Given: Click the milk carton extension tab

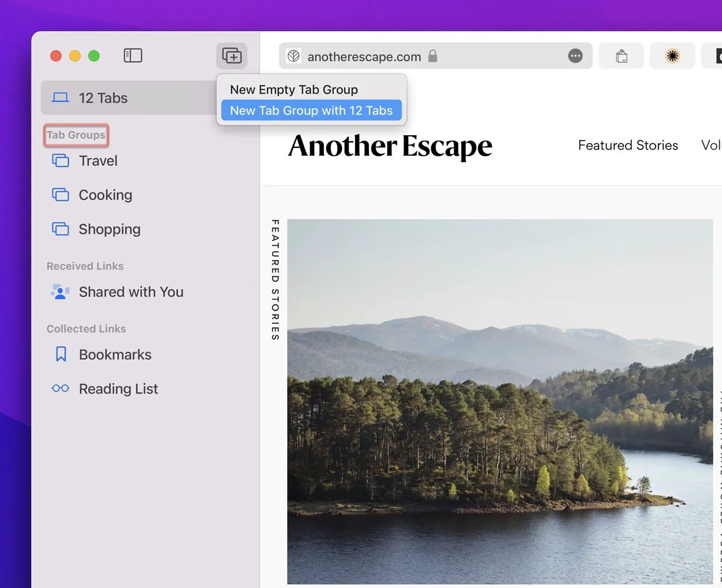Looking at the screenshot, I should (621, 56).
